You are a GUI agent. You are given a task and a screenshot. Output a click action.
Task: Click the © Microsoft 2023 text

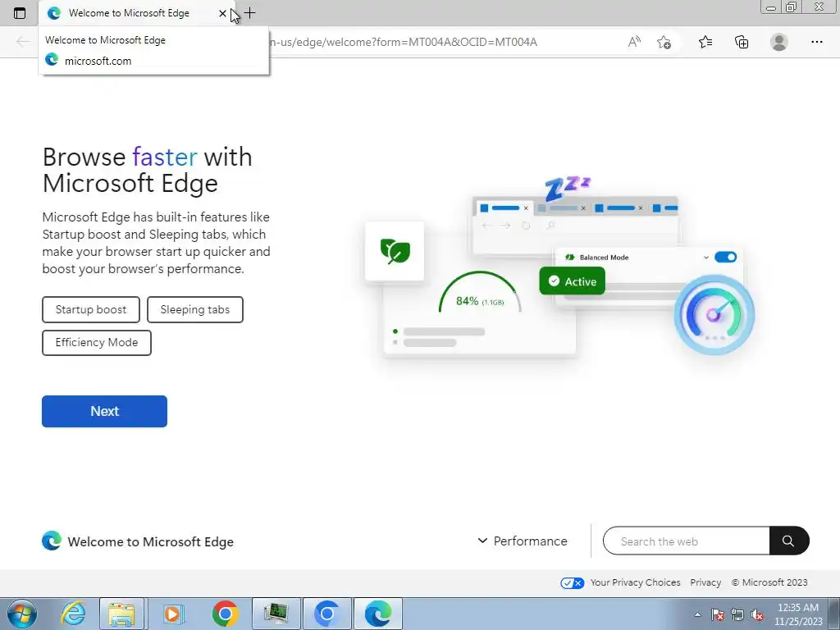[769, 582]
